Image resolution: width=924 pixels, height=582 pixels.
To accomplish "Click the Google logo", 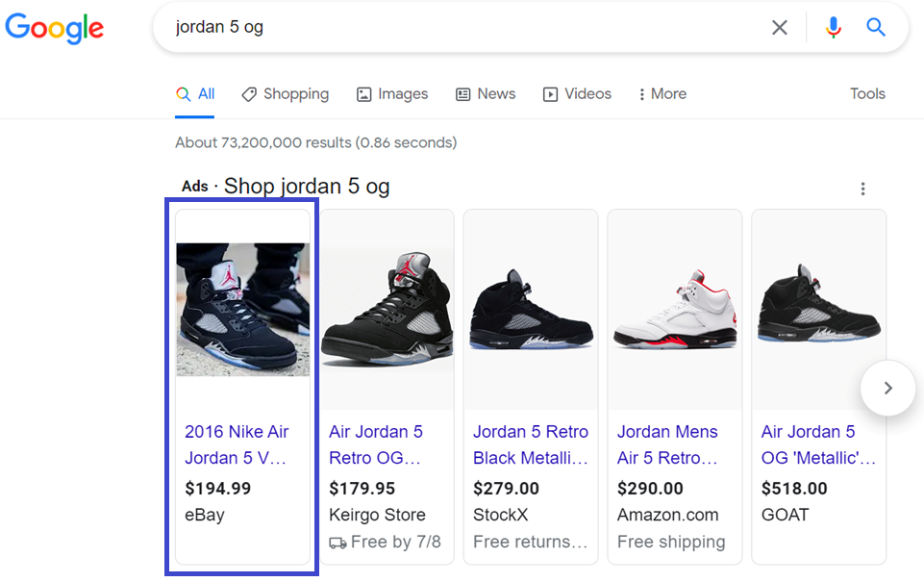I will pyautogui.click(x=54, y=29).
